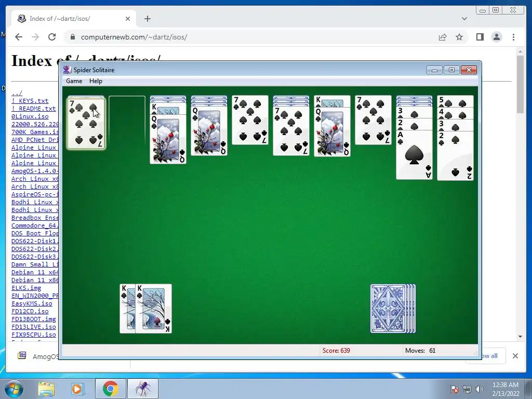The height and width of the screenshot is (399, 532).
Task: Open Chrome tab search dropdown
Action: (464, 19)
